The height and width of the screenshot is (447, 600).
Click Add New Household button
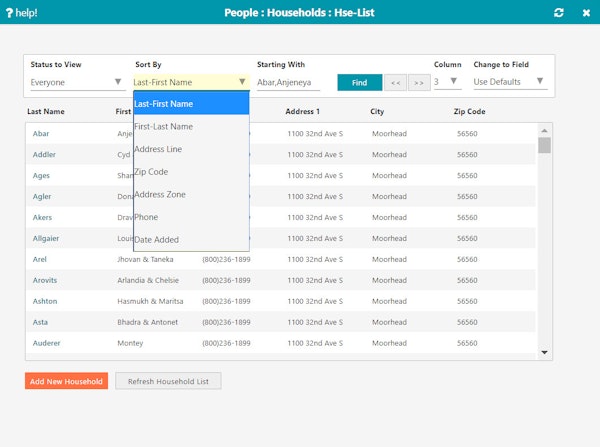pyautogui.click(x=66, y=381)
